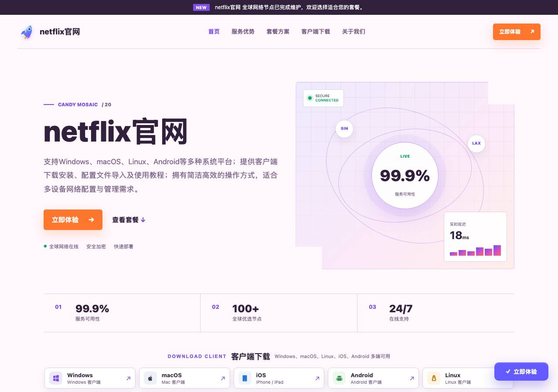Click the SIN node bubble
Screen dimensions: 558x392
344,128
